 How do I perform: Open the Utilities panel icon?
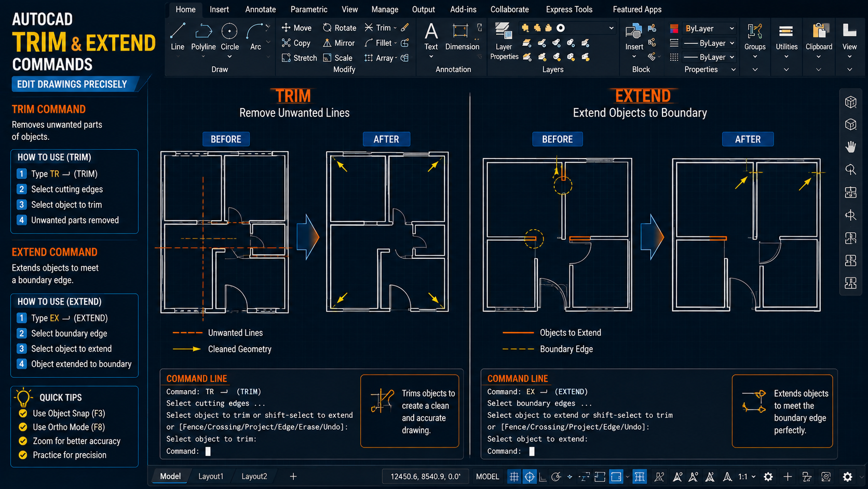tap(786, 31)
